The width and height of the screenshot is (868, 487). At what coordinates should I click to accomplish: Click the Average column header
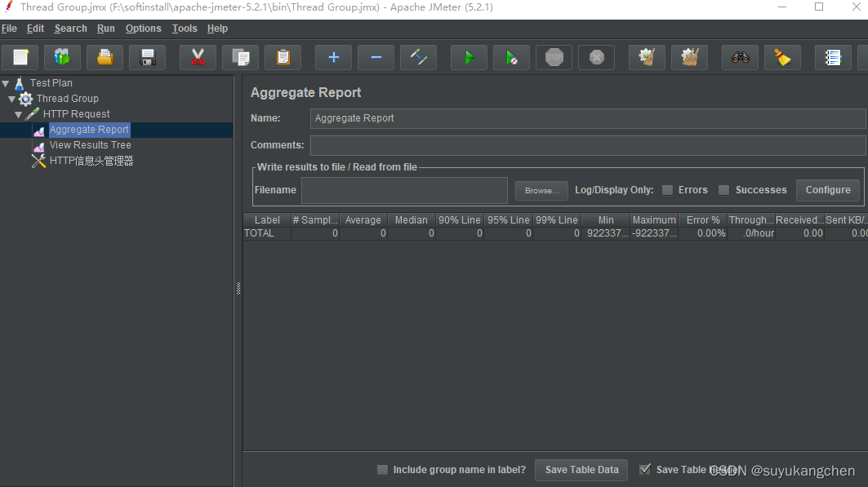(363, 220)
